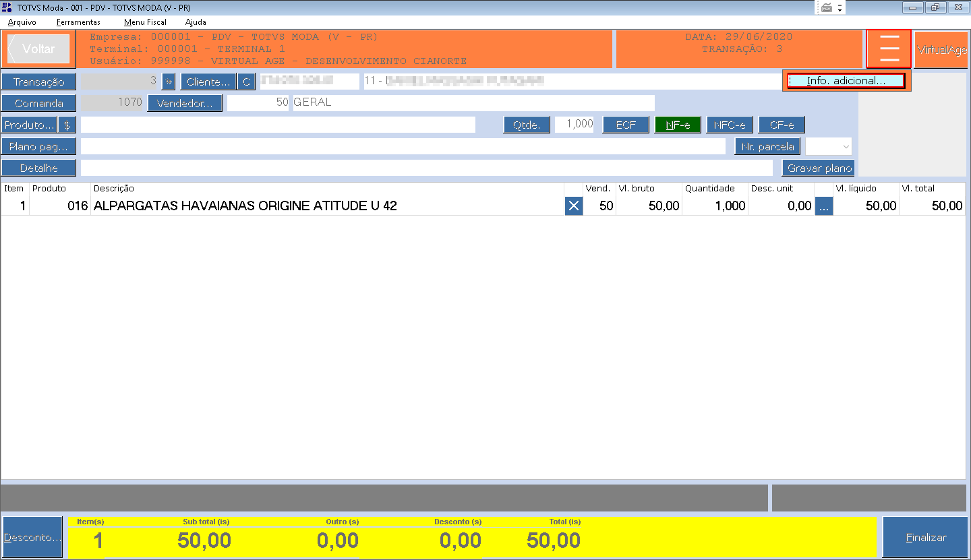The width and height of the screenshot is (971, 560).
Task: Click the Vl. total cell 50,00 in row 1
Action: coord(933,206)
